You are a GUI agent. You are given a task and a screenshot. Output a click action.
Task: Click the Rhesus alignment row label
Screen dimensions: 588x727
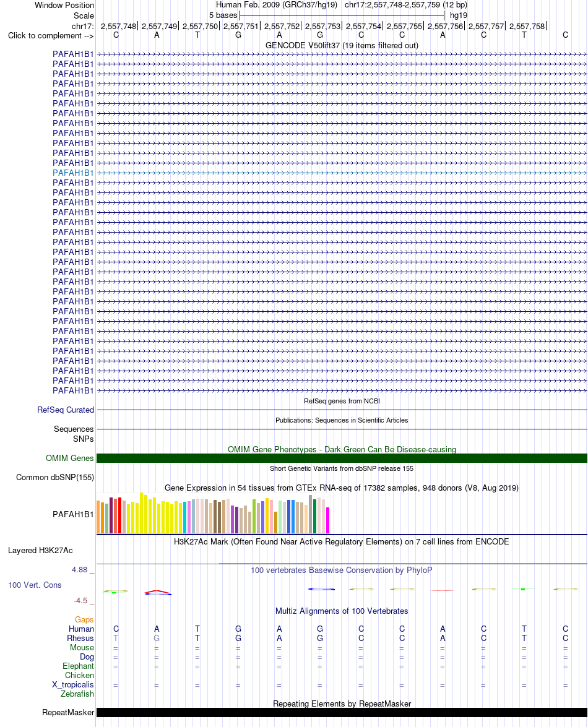click(x=80, y=639)
